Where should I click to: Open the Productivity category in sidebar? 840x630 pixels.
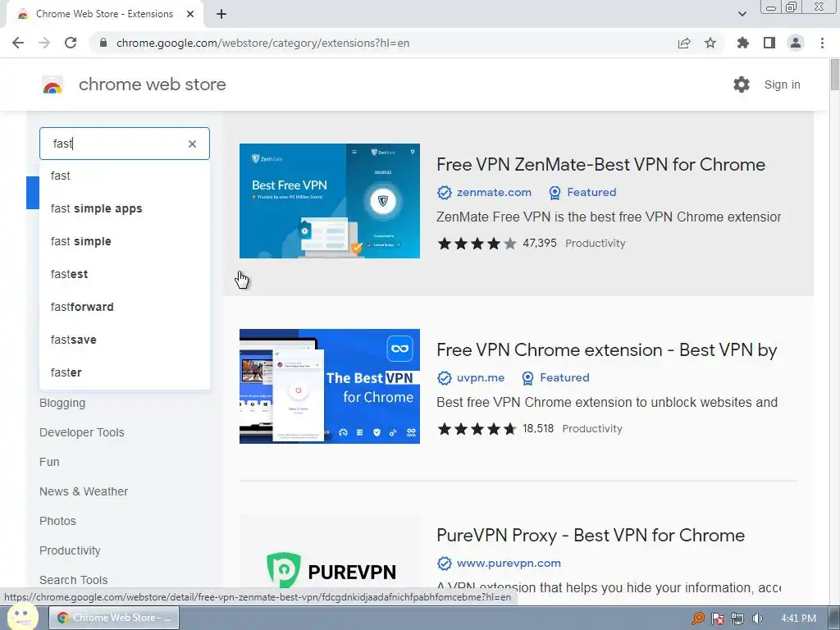point(70,550)
